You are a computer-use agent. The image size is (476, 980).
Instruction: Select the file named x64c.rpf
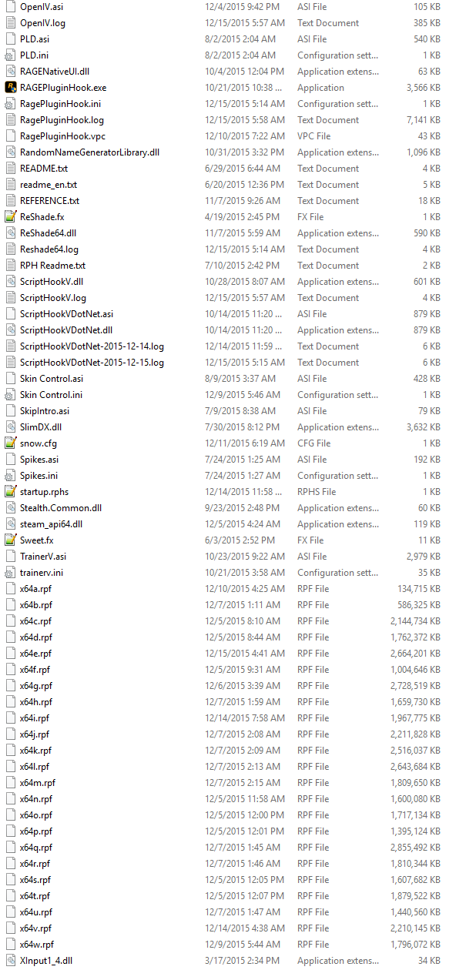(x=36, y=621)
